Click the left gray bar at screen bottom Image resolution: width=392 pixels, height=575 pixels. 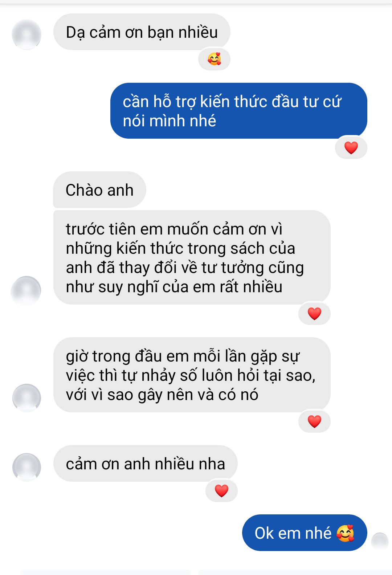(105, 572)
